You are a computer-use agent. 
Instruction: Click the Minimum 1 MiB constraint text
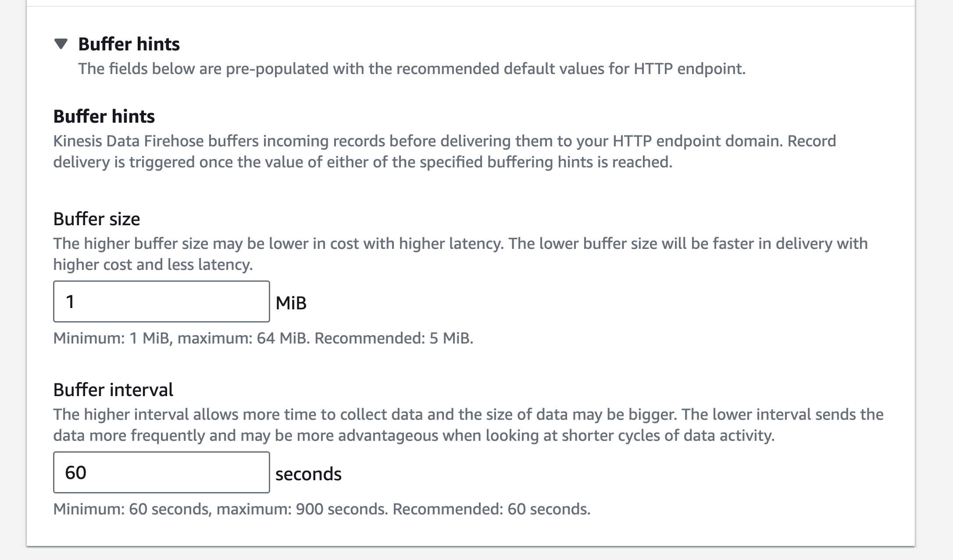click(x=111, y=338)
